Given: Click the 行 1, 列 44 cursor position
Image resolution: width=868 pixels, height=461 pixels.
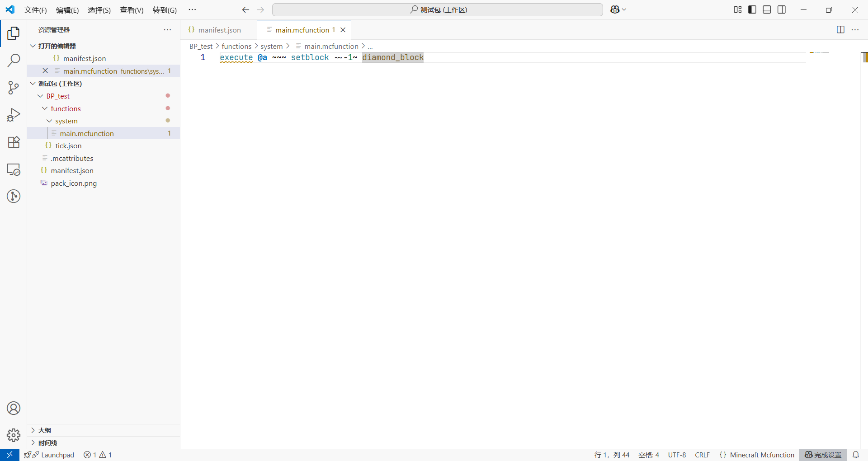Looking at the screenshot, I should click(612, 455).
